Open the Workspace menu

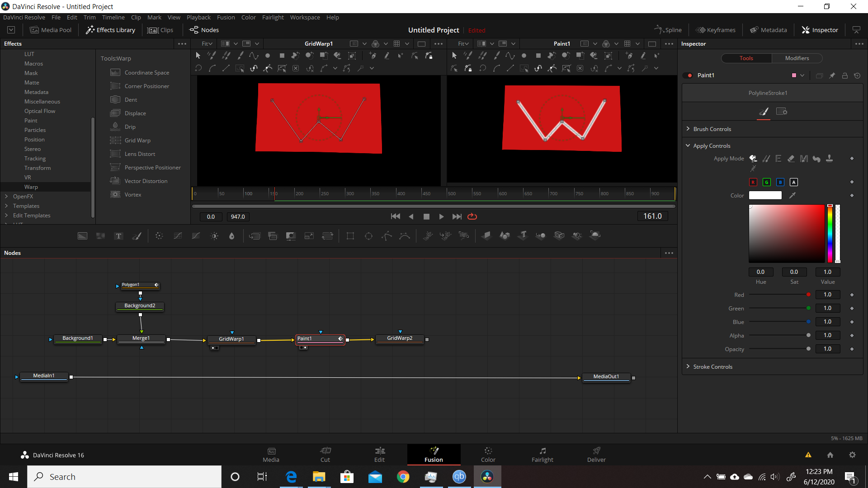point(305,17)
